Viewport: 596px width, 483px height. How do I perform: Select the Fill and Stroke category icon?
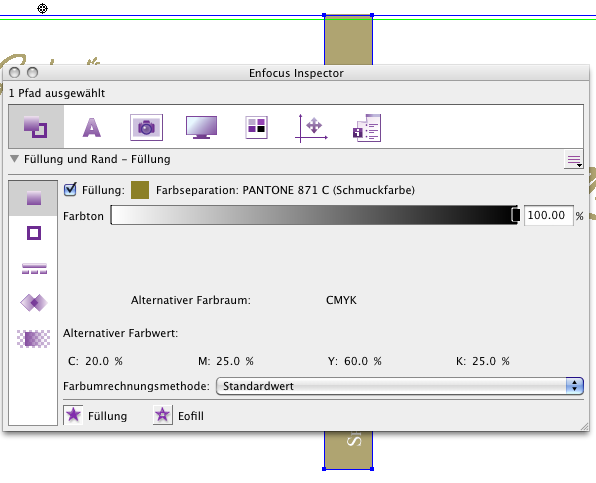[x=36, y=127]
